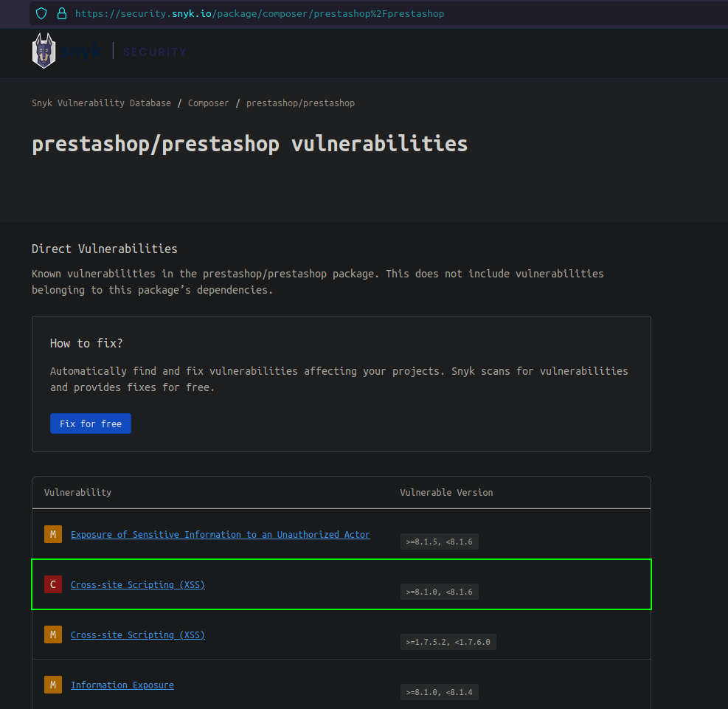Go to the Composer breadcrumb link
The height and width of the screenshot is (709, 728).
pyautogui.click(x=209, y=103)
